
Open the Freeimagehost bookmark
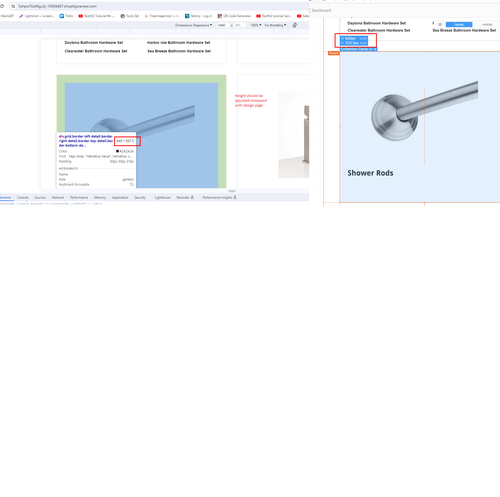[162, 16]
